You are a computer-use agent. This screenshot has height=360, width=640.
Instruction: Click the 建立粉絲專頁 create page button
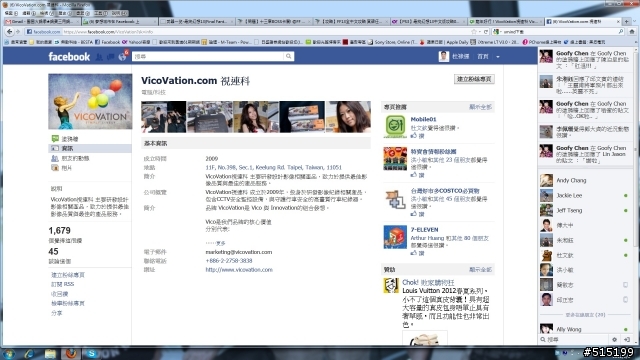point(474,79)
